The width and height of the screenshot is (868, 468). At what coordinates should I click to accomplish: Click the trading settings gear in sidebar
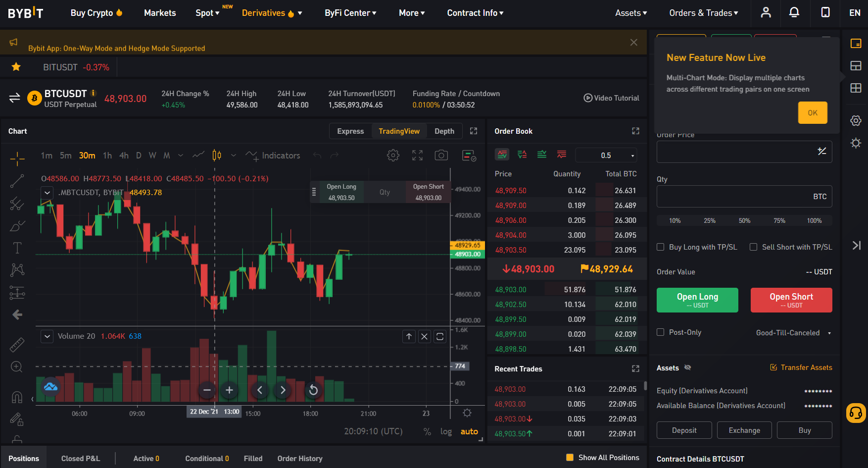click(856, 121)
